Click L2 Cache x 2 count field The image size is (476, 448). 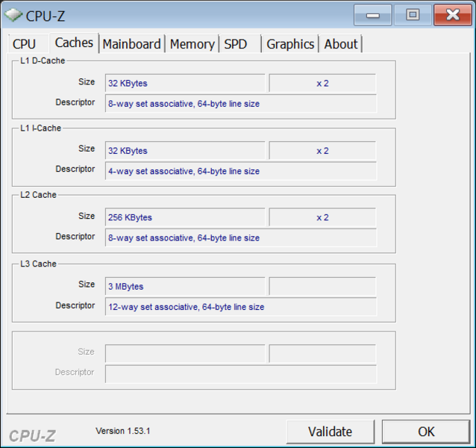click(x=322, y=217)
